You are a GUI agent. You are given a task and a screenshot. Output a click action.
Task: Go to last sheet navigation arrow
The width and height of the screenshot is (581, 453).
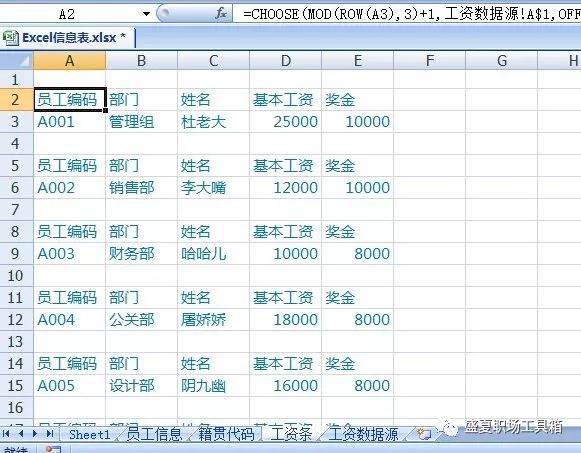coord(50,433)
